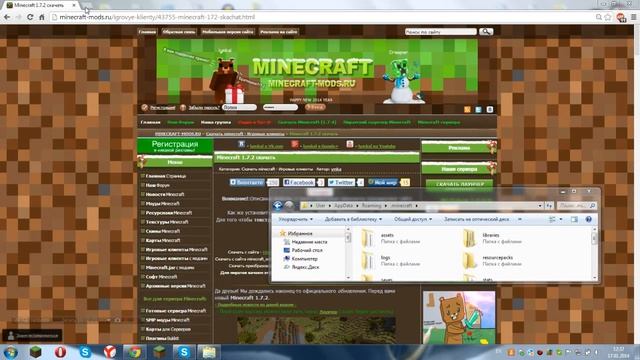Focus the password input field on the site
Image resolution: width=640 pixels, height=360 pixels.
point(280,107)
